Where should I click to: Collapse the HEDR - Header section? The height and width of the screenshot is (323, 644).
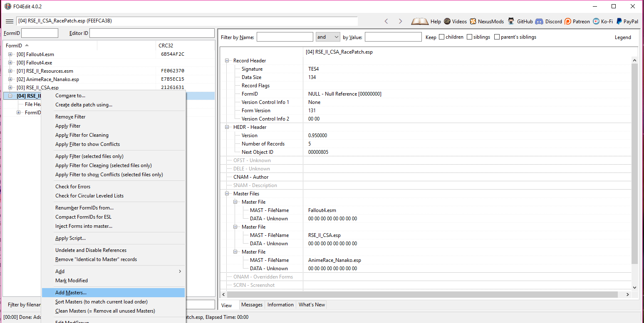pyautogui.click(x=228, y=127)
